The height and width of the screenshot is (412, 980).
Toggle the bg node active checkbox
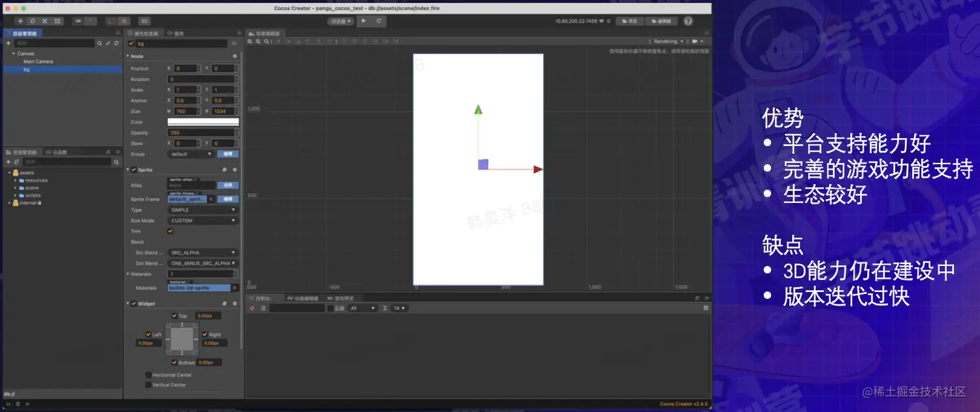click(x=131, y=43)
